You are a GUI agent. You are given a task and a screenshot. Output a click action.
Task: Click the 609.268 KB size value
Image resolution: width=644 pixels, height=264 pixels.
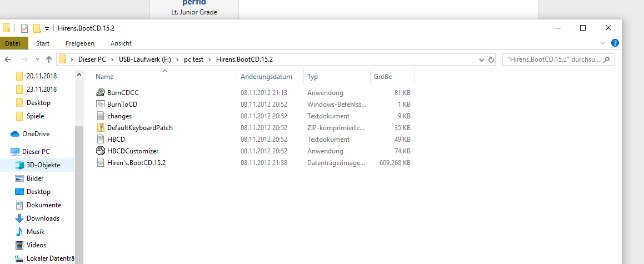click(x=395, y=163)
